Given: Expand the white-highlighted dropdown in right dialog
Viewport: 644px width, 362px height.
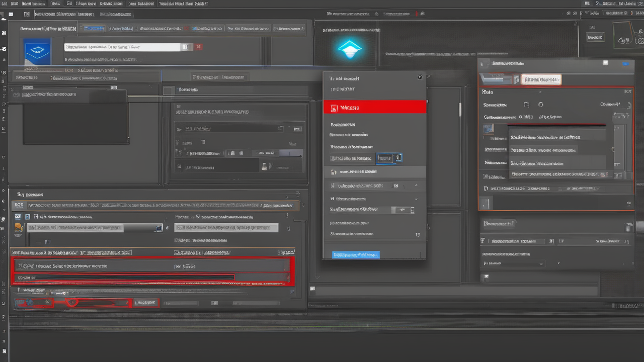Looking at the screenshot, I should (x=540, y=79).
